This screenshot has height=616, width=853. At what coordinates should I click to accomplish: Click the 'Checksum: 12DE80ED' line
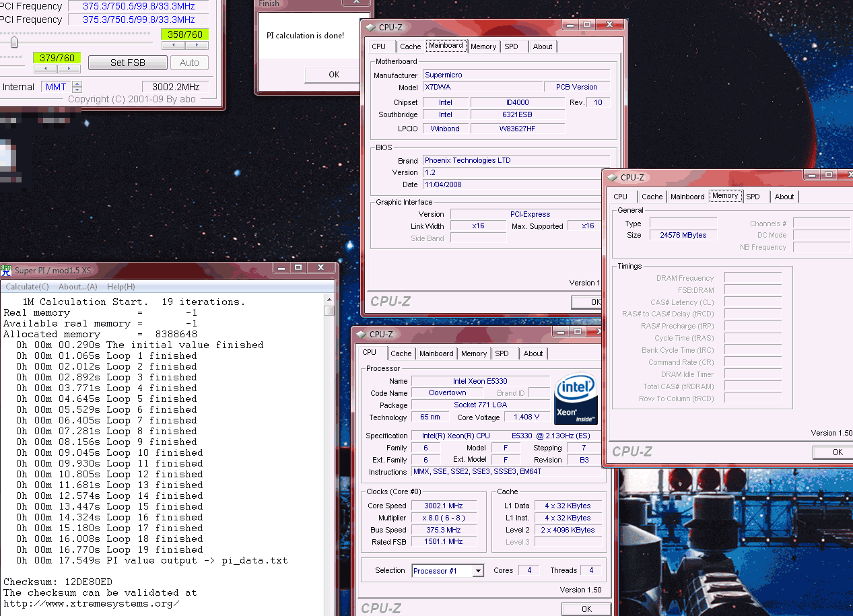58,582
